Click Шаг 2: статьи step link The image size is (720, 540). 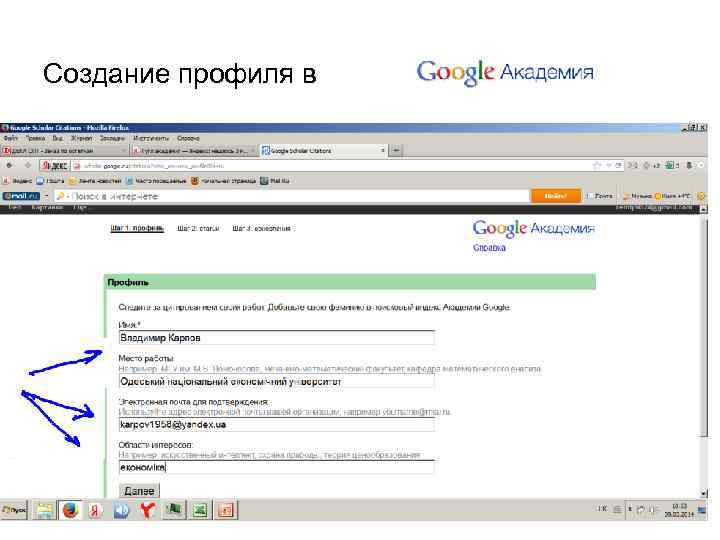(x=198, y=228)
